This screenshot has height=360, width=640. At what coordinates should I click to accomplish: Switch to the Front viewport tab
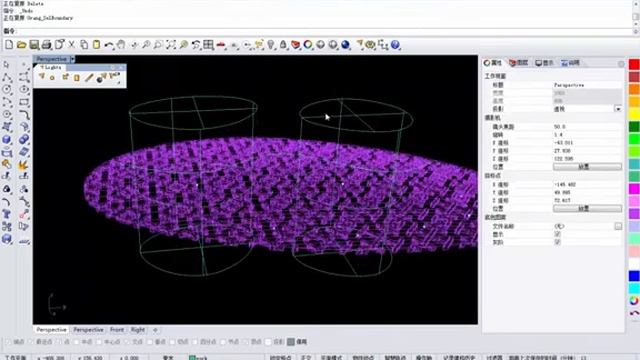pos(116,329)
